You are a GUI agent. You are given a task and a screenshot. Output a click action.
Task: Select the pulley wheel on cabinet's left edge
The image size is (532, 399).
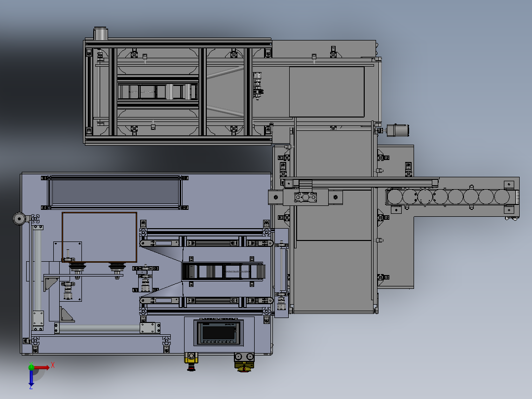19,219
